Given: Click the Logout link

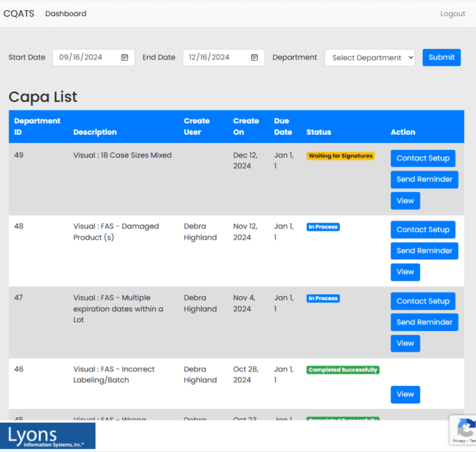Looking at the screenshot, I should [453, 14].
